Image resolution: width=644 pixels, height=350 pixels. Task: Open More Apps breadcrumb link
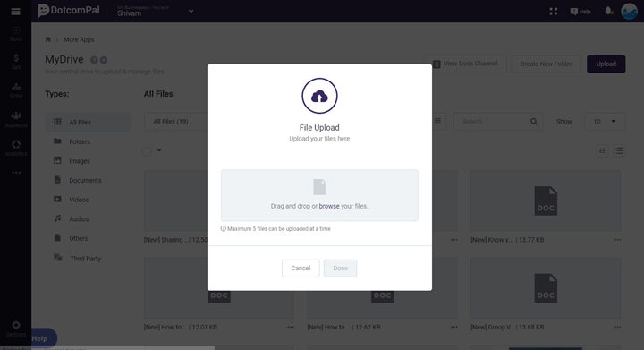pyautogui.click(x=79, y=40)
